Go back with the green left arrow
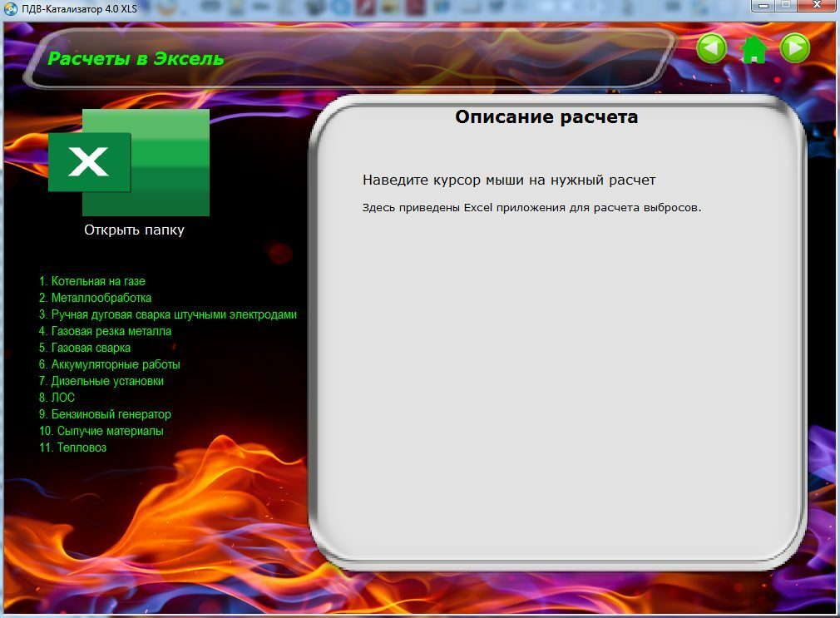 [x=711, y=49]
